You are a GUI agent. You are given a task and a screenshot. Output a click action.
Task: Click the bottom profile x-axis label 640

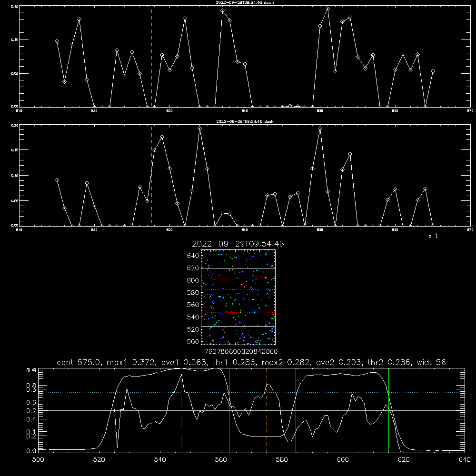point(465,460)
